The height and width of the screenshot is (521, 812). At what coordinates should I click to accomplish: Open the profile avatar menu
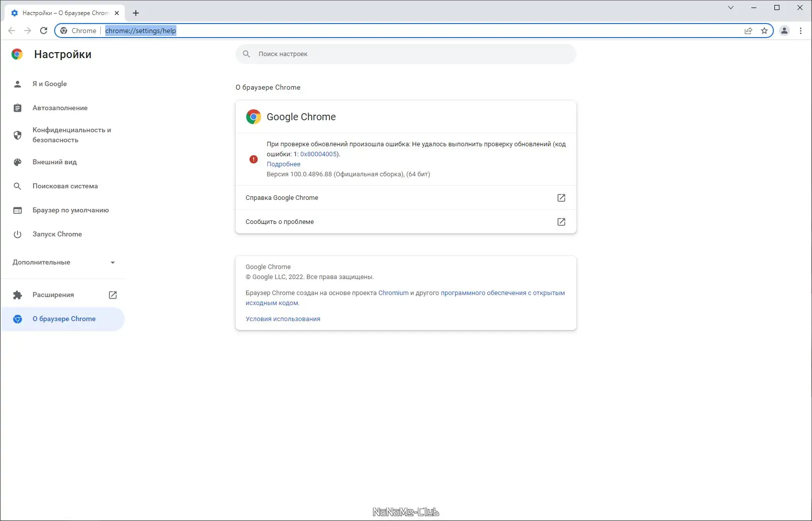(784, 31)
